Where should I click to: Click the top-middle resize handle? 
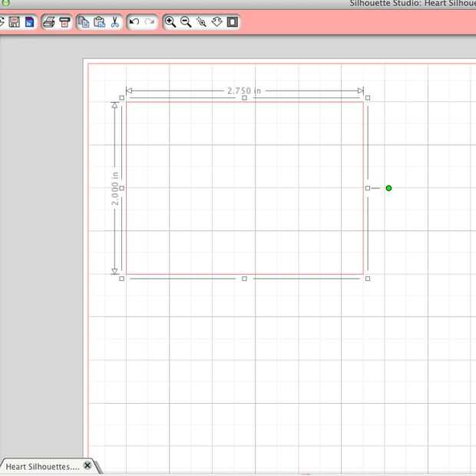(x=244, y=98)
